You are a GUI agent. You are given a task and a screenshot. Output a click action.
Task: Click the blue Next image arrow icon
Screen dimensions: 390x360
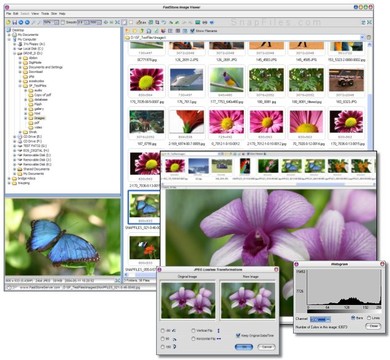pos(27,22)
